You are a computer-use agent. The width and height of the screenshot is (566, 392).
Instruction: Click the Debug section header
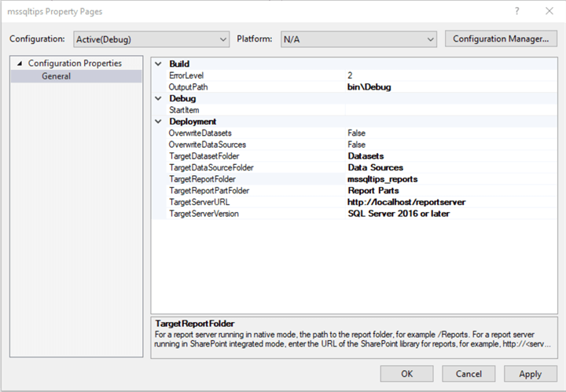click(182, 98)
